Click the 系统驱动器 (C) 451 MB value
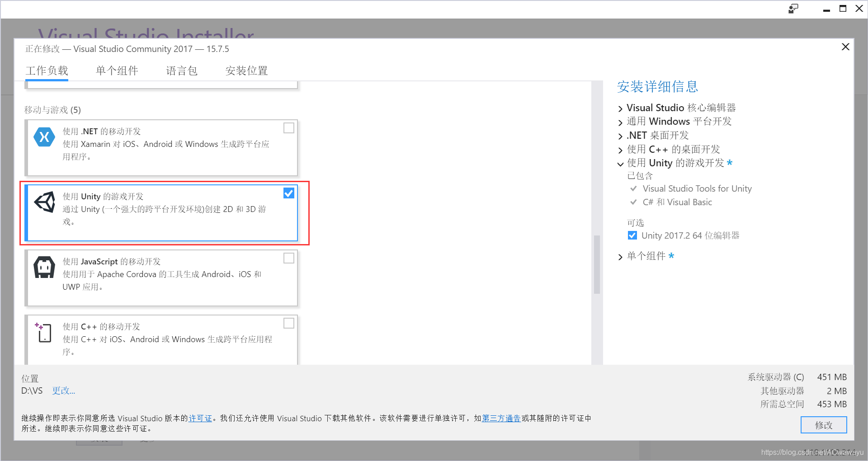868x461 pixels. (832, 377)
